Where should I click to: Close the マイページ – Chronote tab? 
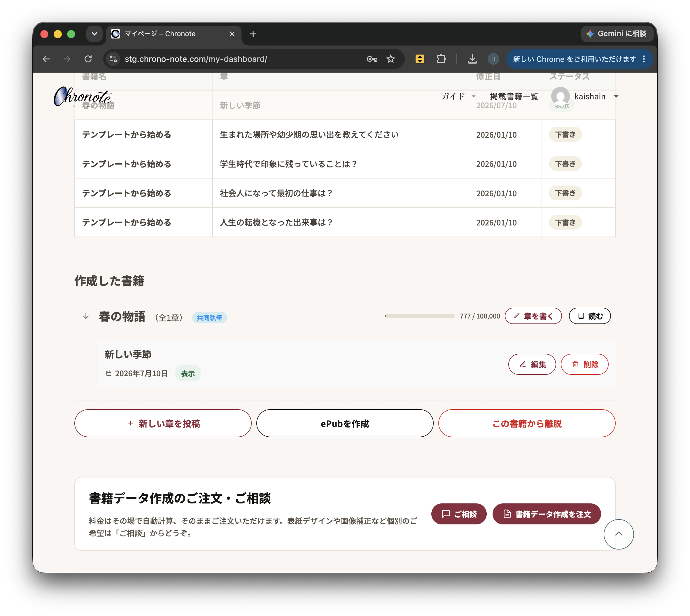pyautogui.click(x=232, y=34)
